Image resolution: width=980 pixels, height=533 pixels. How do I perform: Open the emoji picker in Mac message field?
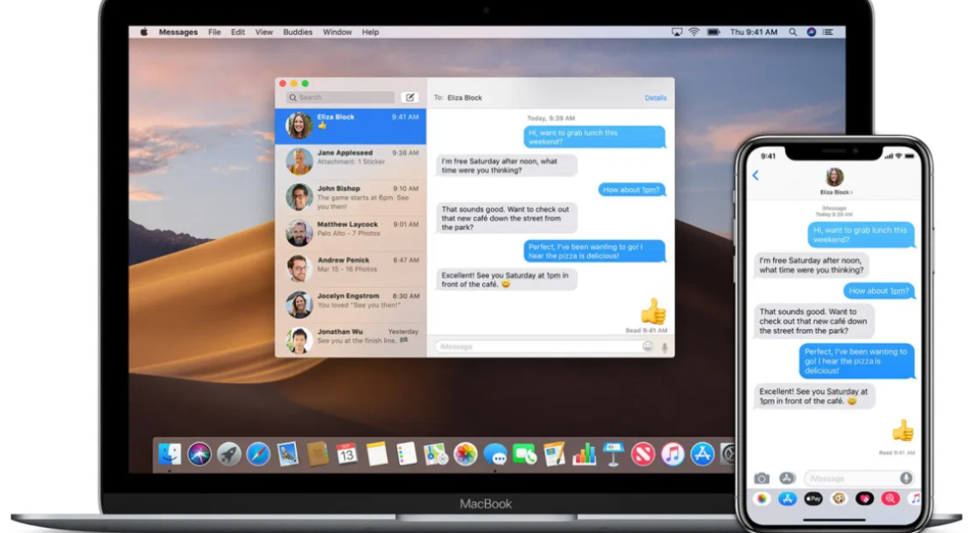click(x=647, y=346)
